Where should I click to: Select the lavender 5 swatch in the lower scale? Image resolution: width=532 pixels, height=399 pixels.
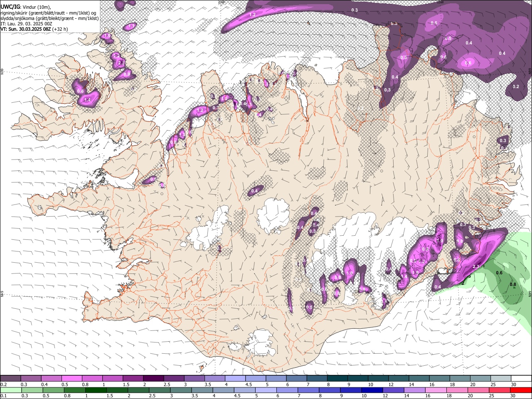(x=266, y=390)
